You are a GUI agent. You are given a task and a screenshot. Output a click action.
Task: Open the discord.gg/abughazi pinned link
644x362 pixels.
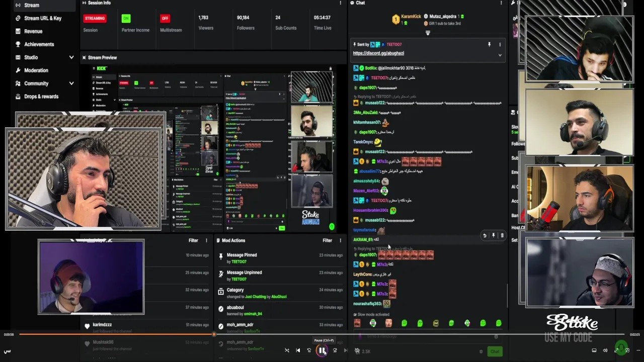[x=378, y=53]
